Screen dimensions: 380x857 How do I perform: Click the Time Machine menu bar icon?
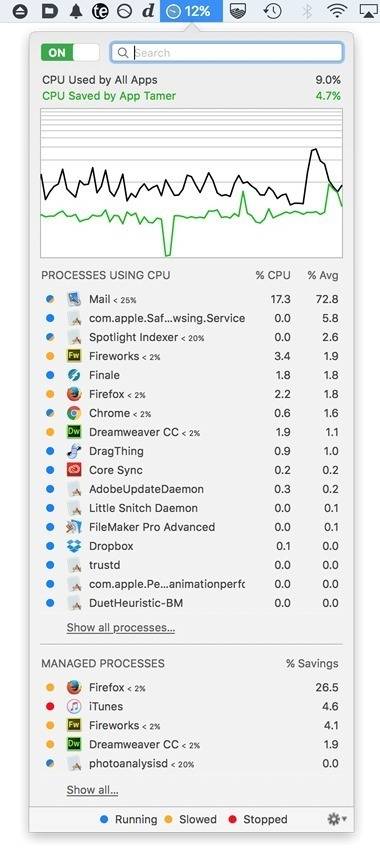[x=272, y=10]
